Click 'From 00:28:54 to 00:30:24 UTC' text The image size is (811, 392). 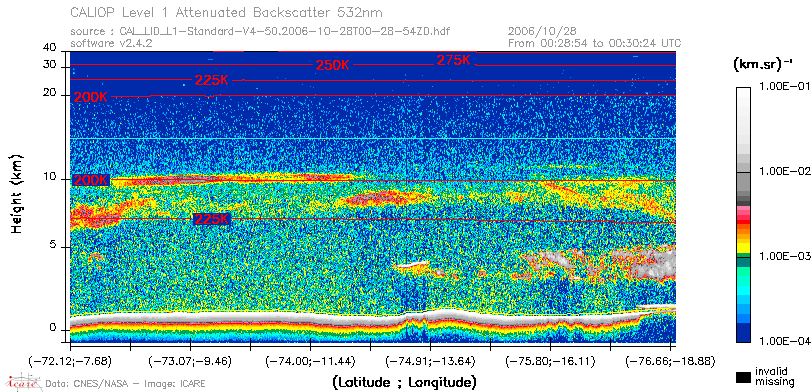(595, 43)
